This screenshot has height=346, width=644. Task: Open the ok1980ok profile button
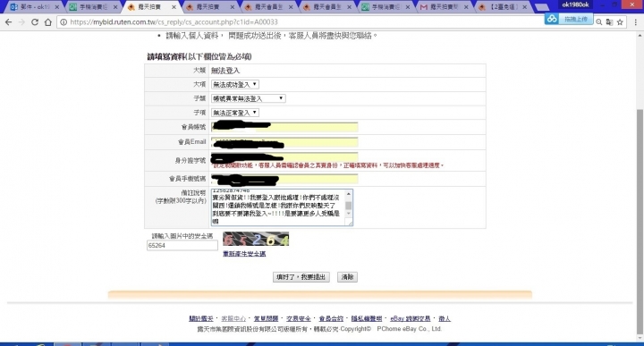click(575, 4)
